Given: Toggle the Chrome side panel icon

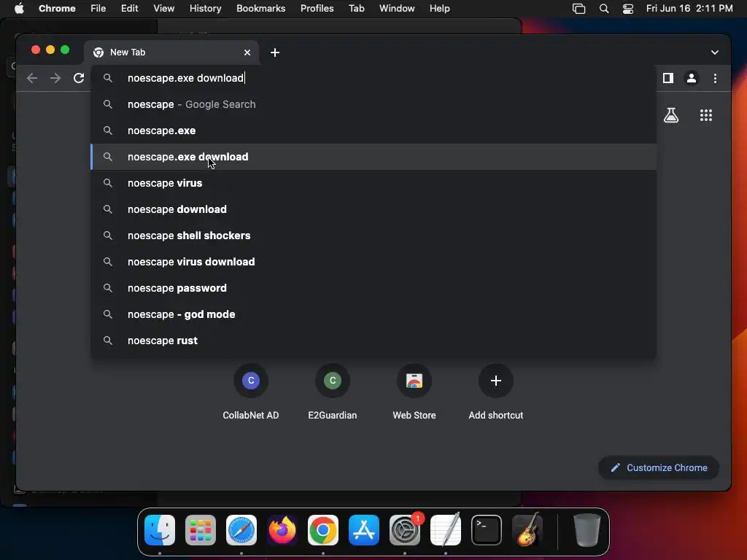Looking at the screenshot, I should 668,78.
